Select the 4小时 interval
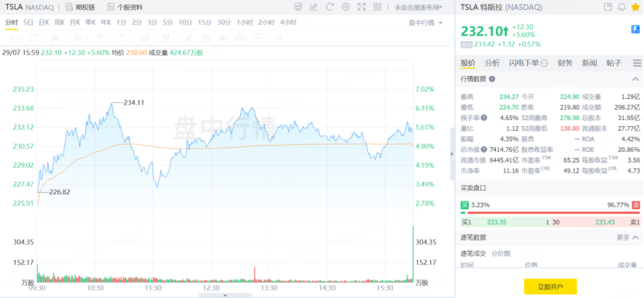This screenshot has height=298, width=644. click(x=288, y=22)
